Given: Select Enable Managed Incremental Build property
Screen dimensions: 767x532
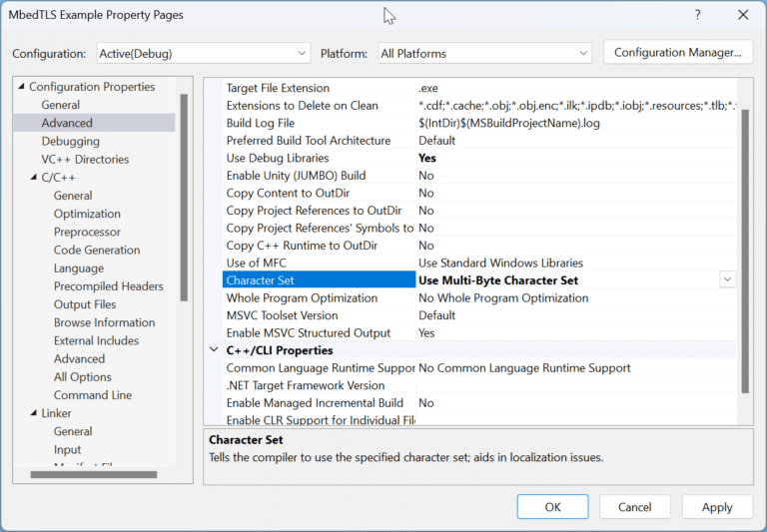Looking at the screenshot, I should 315,403.
